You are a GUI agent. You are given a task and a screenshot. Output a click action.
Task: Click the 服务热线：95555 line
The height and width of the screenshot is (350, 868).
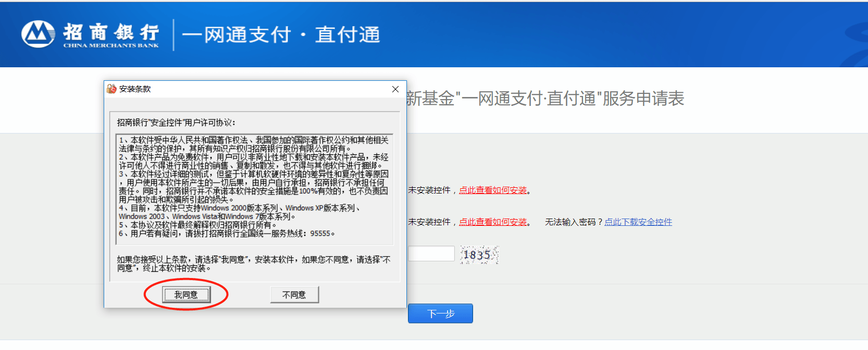(x=227, y=234)
